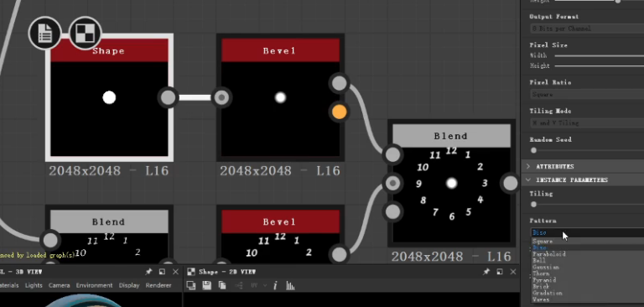Click the Shape node output connector
The image size is (644, 307).
click(168, 98)
